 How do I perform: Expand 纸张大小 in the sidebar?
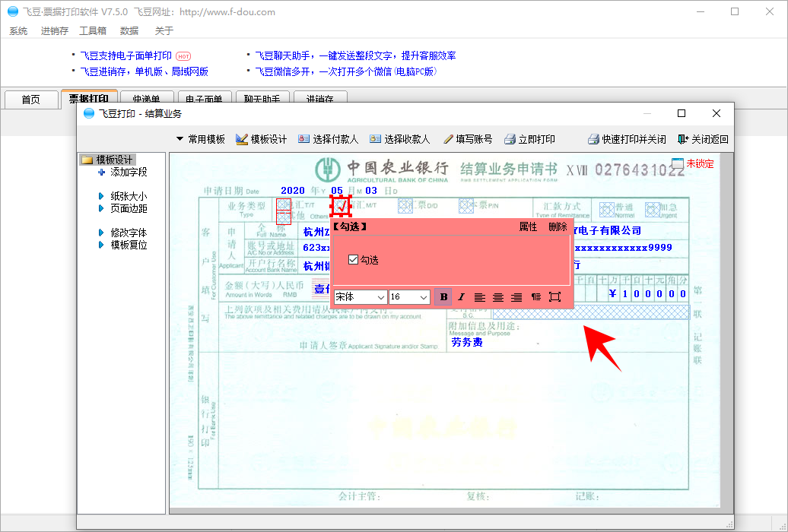(101, 196)
